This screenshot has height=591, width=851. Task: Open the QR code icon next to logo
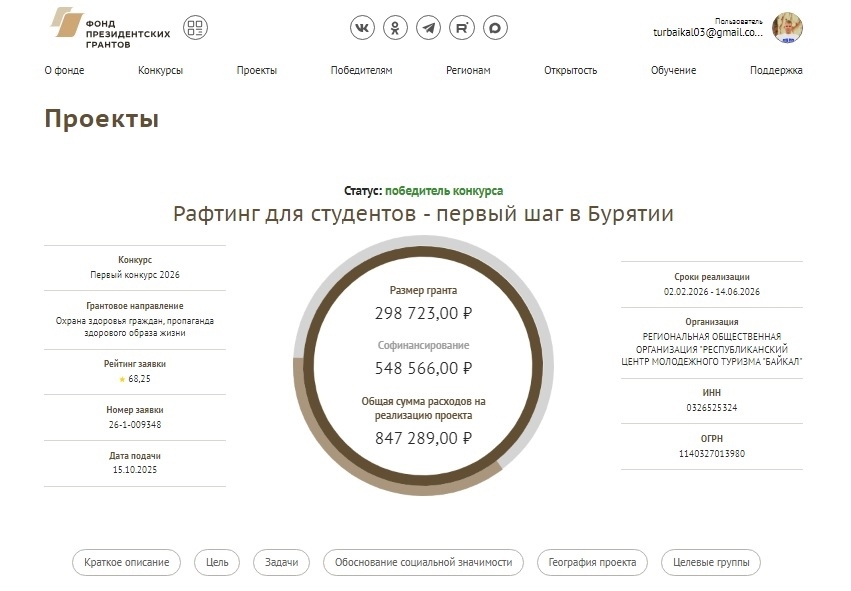(196, 28)
